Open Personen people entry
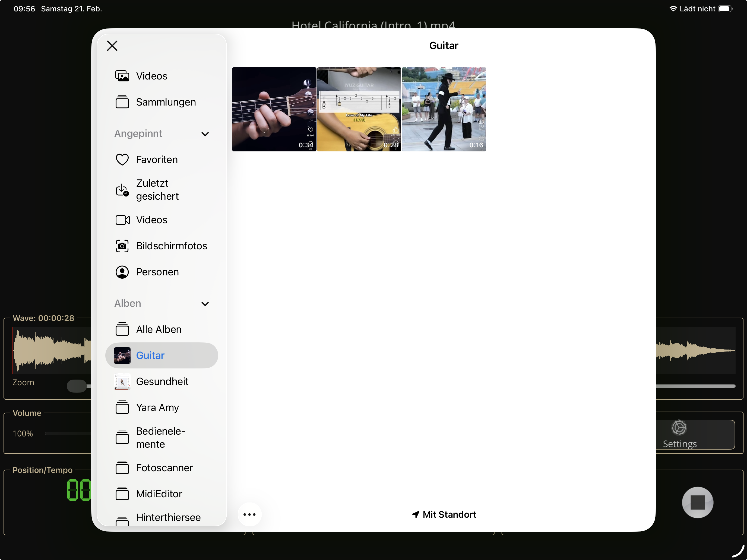This screenshot has width=747, height=560. (157, 272)
